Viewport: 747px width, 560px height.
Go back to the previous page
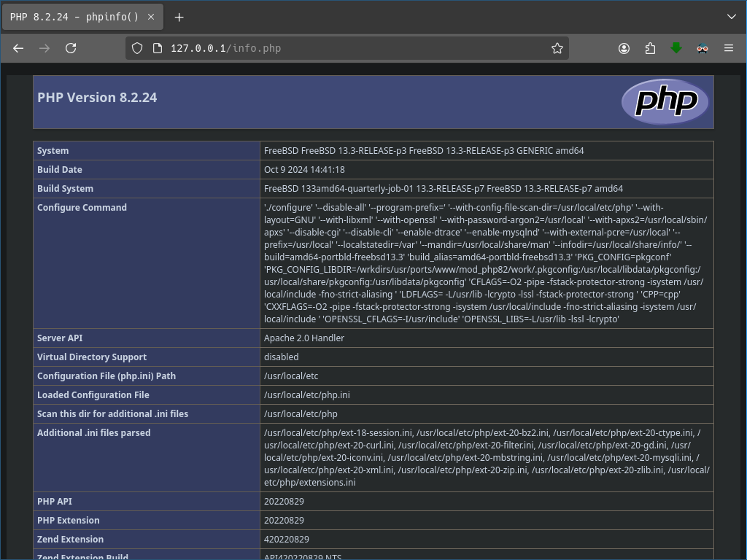(18, 48)
